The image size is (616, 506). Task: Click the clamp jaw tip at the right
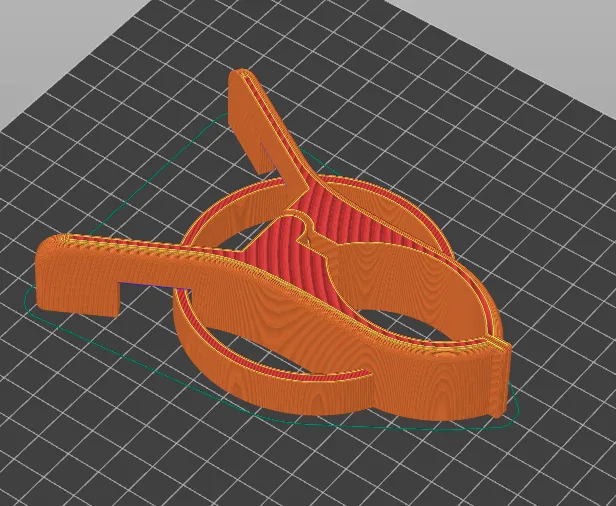tap(503, 377)
